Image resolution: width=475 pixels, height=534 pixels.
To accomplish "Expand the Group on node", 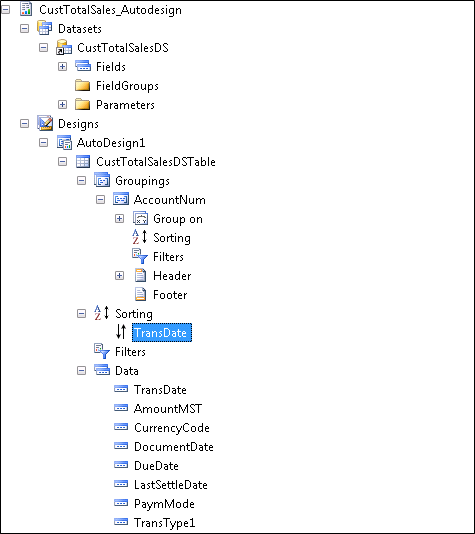I will pyautogui.click(x=120, y=219).
